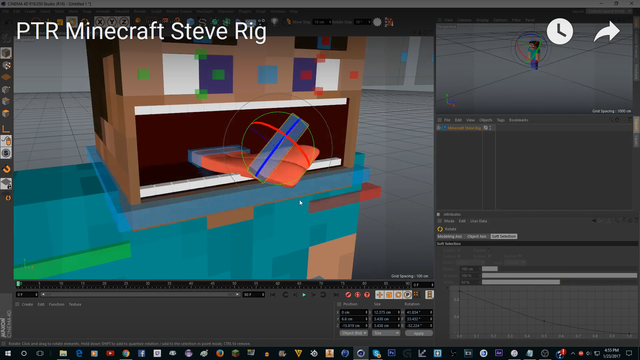Toggle the Restrict checkbox in Soft Selection
The image size is (640, 360).
point(520,256)
